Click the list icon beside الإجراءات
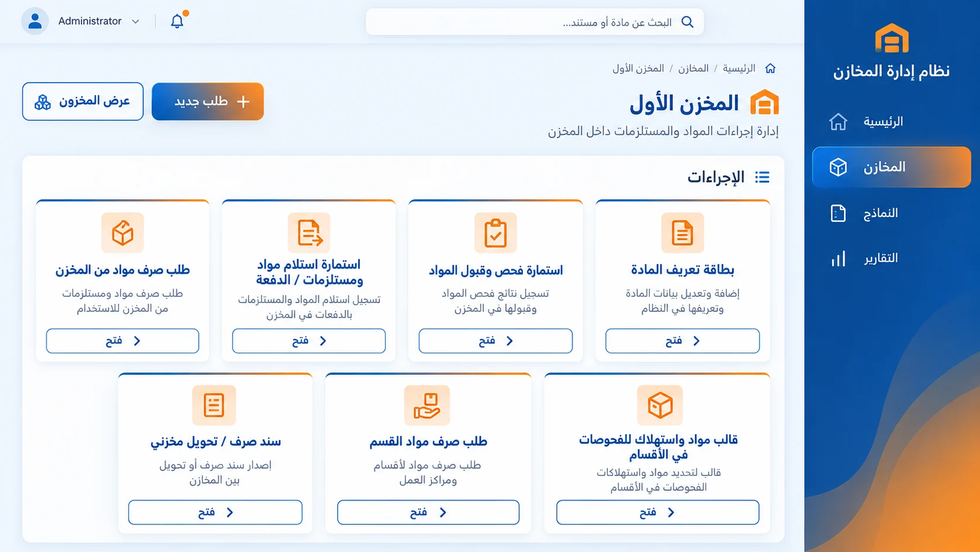Viewport: 980px width, 552px height. point(762,177)
